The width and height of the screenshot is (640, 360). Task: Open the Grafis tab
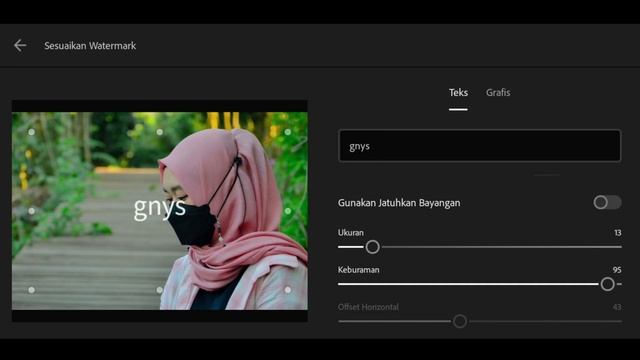pos(498,93)
